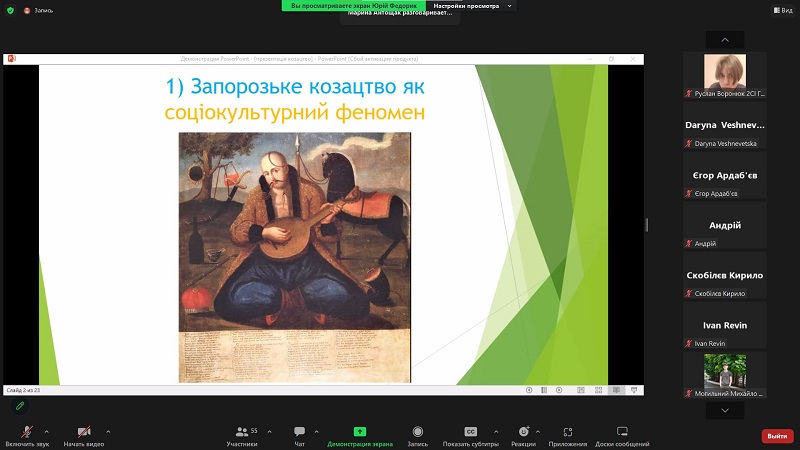Open Реакции reactions menu
800x450 pixels.
pyautogui.click(x=524, y=436)
